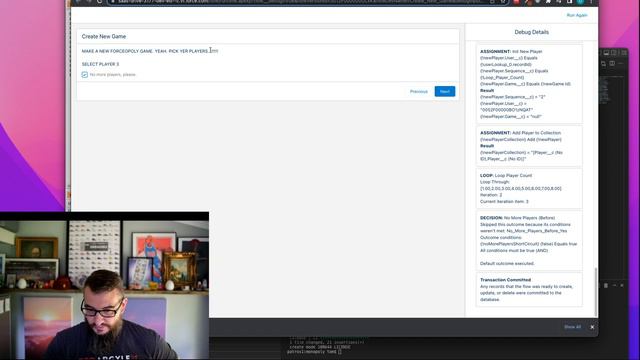Click Show All in the downloads bar
Image resolution: width=640 pixels, height=360 pixels.
pos(572,327)
